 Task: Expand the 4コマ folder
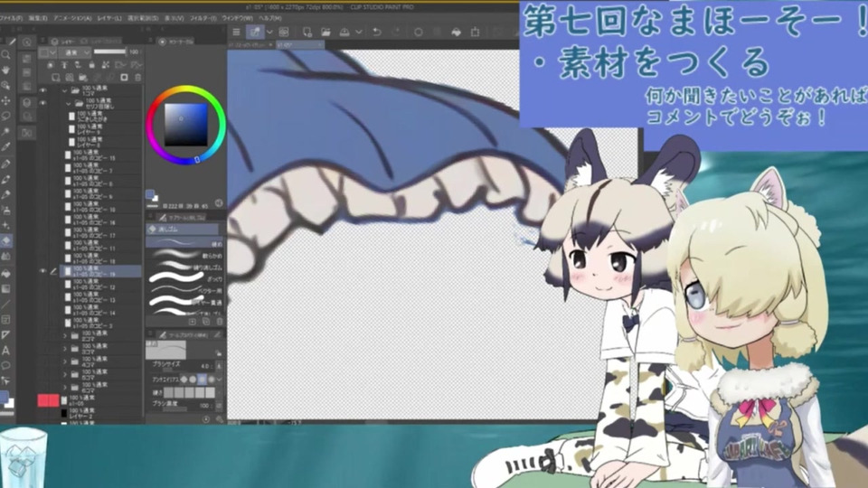coord(65,361)
